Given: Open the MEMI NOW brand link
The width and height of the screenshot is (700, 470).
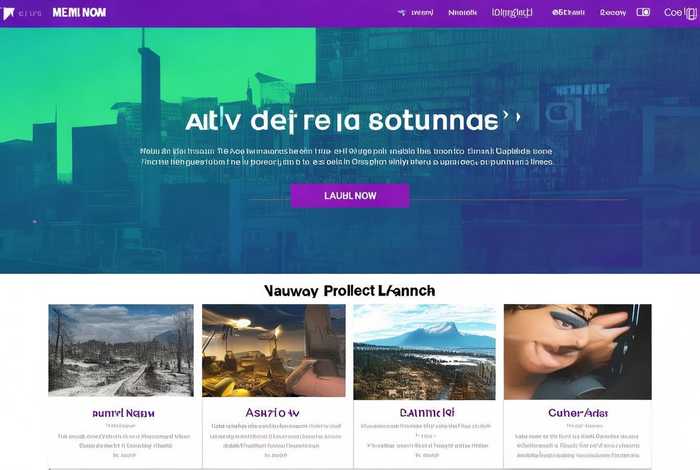Looking at the screenshot, I should [x=79, y=12].
